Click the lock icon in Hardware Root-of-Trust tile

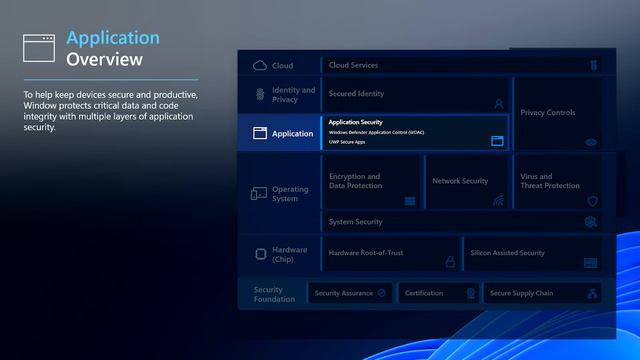[450, 262]
